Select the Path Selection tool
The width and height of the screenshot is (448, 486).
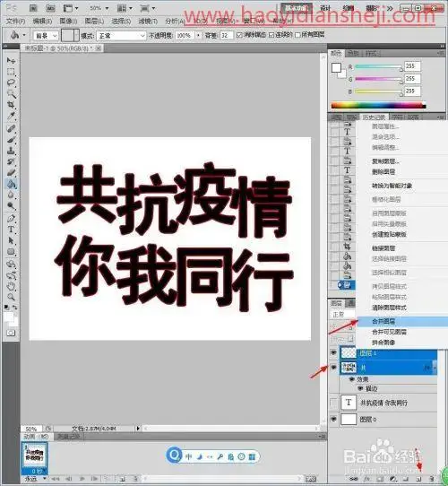[11, 241]
